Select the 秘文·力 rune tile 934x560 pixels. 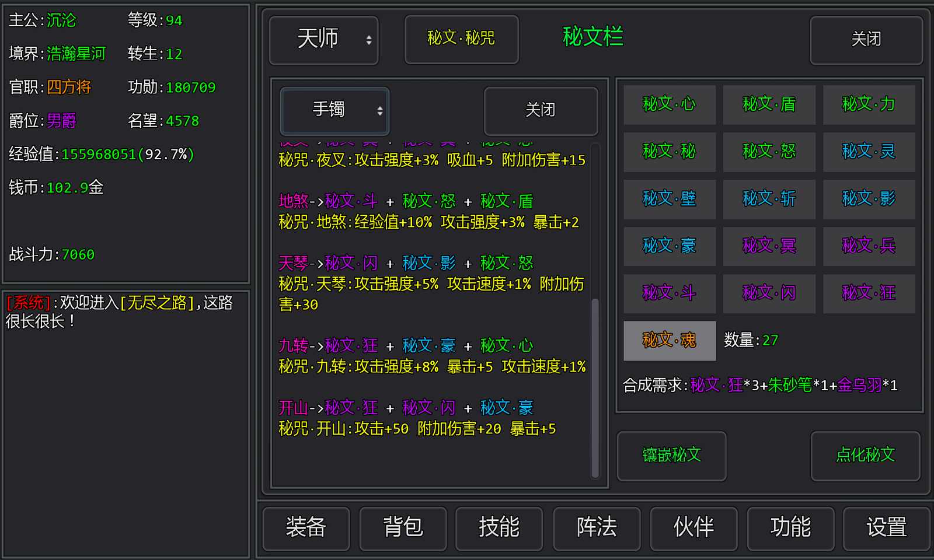tap(869, 105)
